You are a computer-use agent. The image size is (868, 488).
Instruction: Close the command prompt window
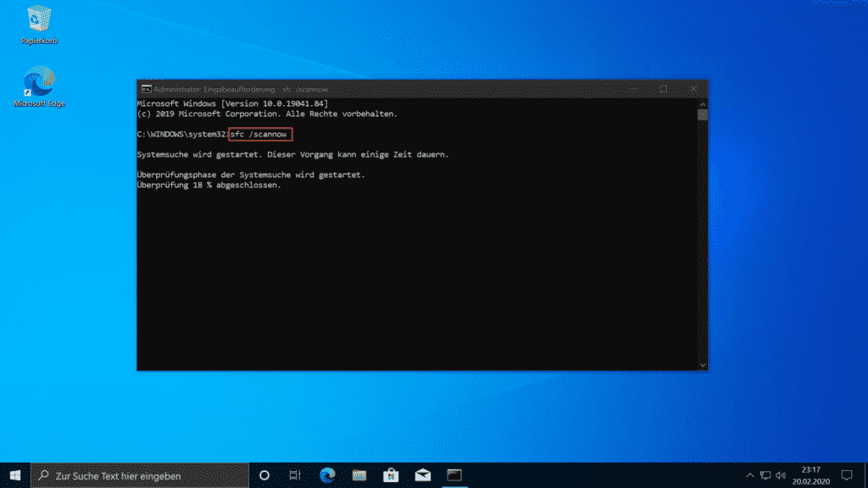point(693,89)
